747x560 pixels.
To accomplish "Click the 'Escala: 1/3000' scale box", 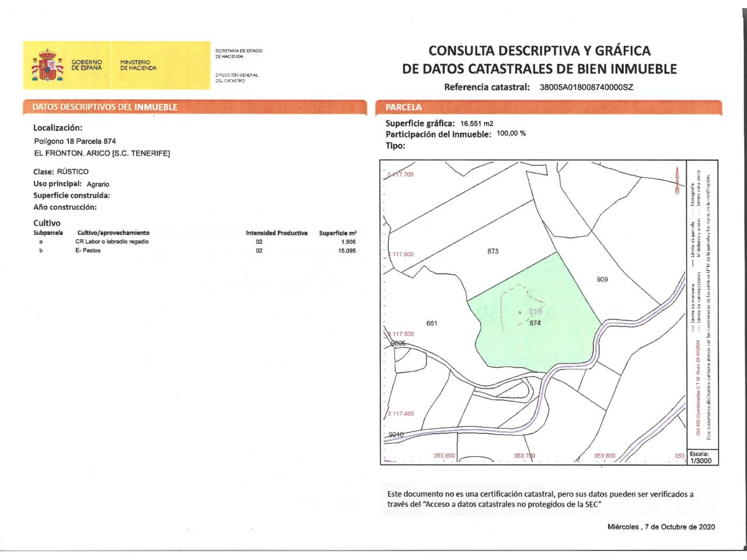I will 701,457.
